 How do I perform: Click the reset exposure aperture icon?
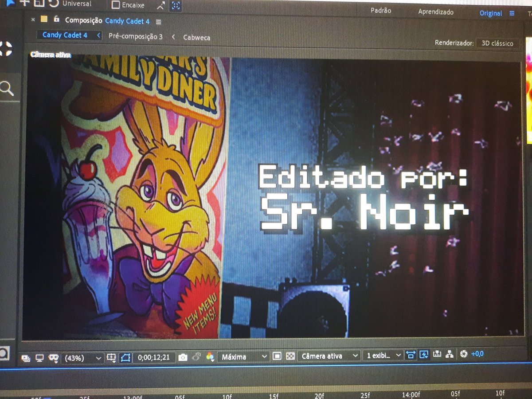[464, 354]
